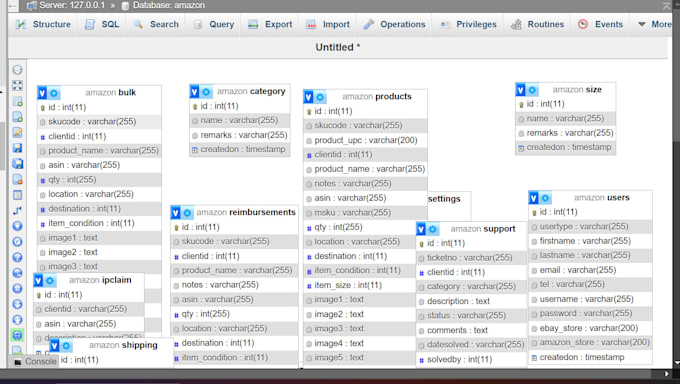This screenshot has width=680, height=384.
Task: Collapse reimbursements table with its V toggle
Action: tap(176, 213)
